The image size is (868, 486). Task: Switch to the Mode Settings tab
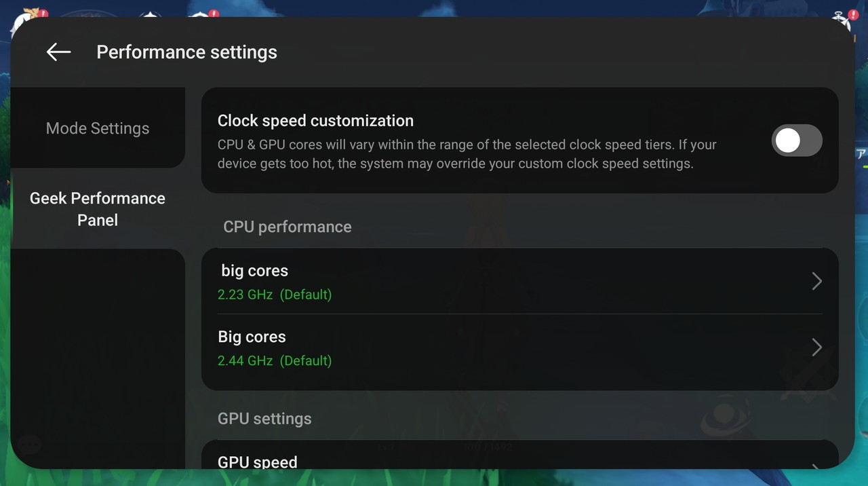(98, 128)
